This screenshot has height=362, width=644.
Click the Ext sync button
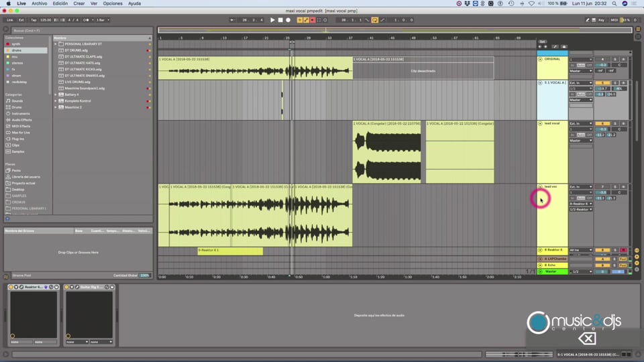[x=21, y=19]
